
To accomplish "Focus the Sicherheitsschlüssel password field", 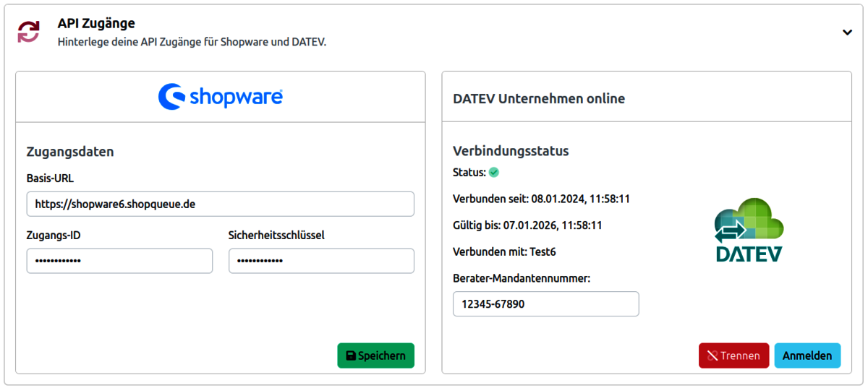I will [321, 261].
